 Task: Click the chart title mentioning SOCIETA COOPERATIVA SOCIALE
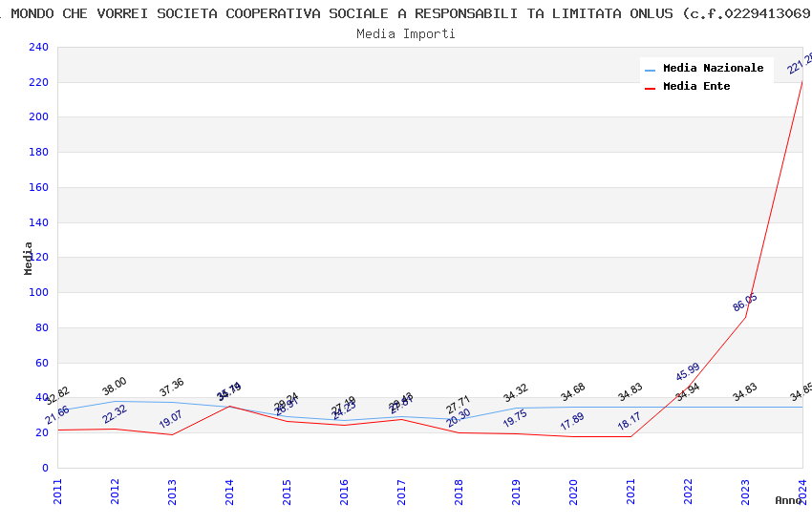pos(406,13)
